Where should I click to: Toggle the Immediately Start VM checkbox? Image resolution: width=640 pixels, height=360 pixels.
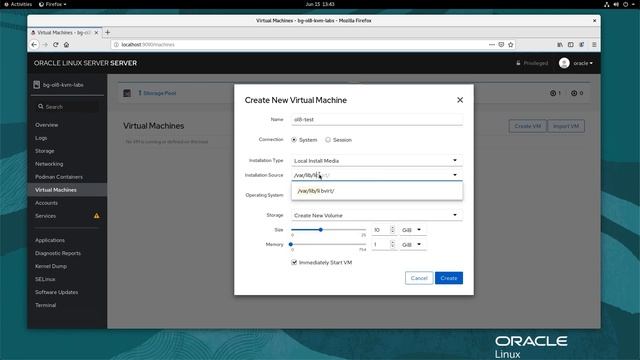click(x=294, y=262)
